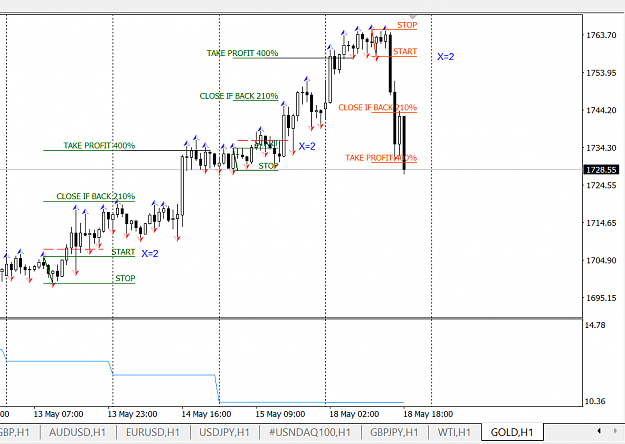The image size is (625, 444).
Task: Click green TAKE PROFIT 400% label near 1734.30
Action: (x=99, y=145)
